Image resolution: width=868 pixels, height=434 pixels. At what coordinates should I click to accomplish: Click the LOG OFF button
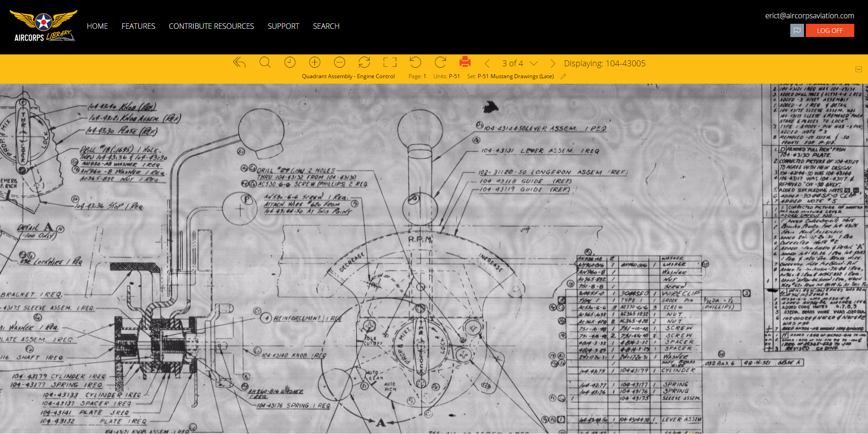click(830, 31)
